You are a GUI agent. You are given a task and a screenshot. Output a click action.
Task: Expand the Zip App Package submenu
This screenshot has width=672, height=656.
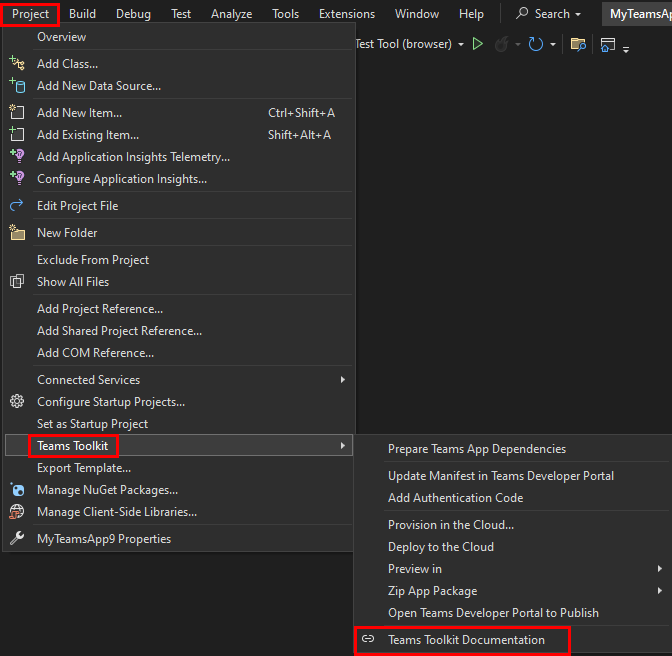pos(660,591)
